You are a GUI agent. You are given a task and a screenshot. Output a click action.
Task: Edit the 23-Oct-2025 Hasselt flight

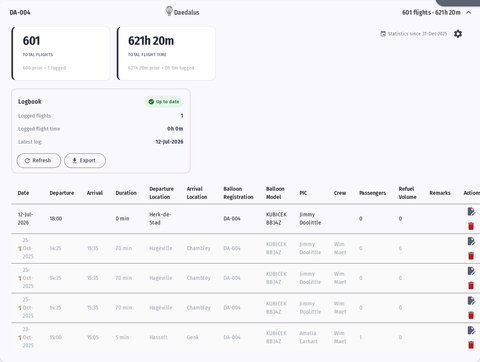tap(471, 330)
